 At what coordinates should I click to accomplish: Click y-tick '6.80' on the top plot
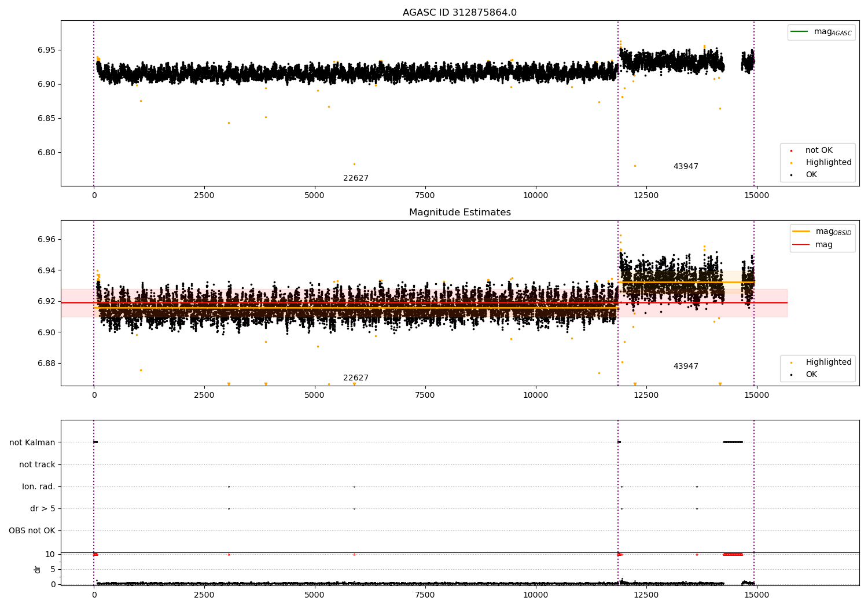[46, 153]
